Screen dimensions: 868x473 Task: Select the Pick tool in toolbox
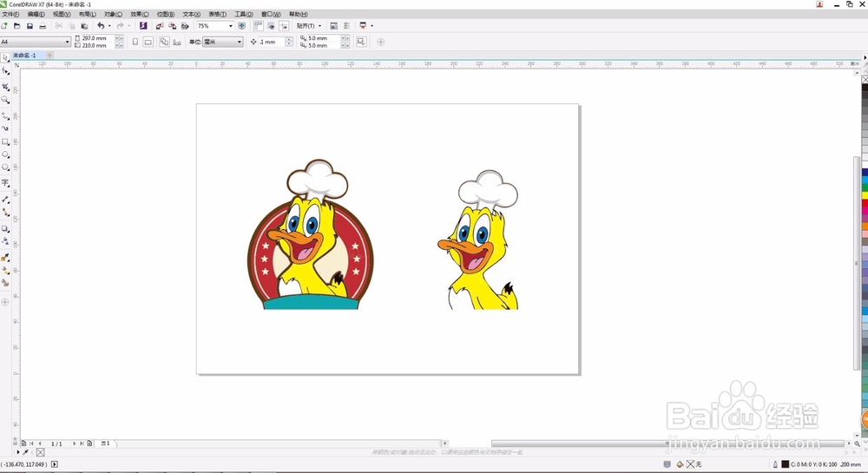tap(5, 57)
